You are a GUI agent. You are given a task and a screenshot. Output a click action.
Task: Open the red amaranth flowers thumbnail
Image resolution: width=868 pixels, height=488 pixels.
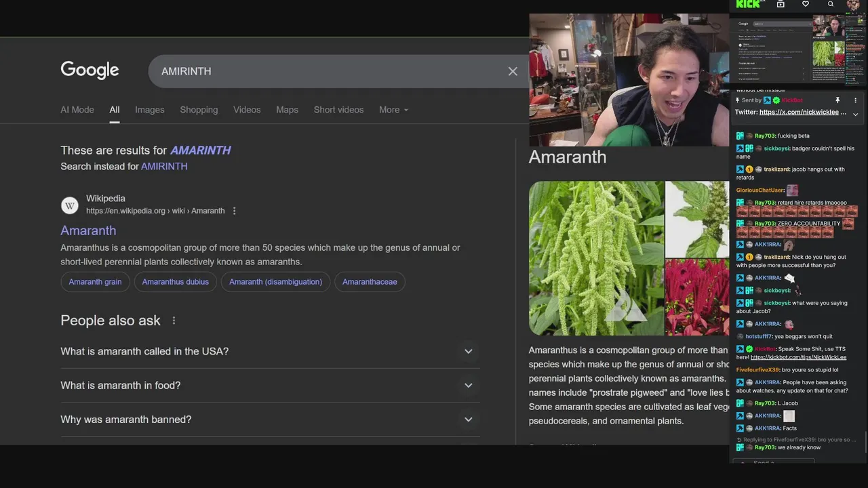click(x=697, y=298)
